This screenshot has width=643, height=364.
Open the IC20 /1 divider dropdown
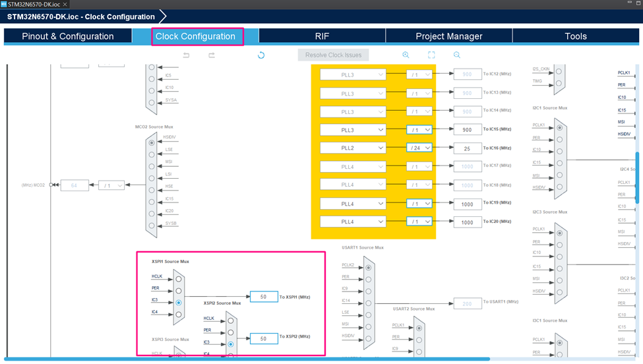click(x=419, y=222)
